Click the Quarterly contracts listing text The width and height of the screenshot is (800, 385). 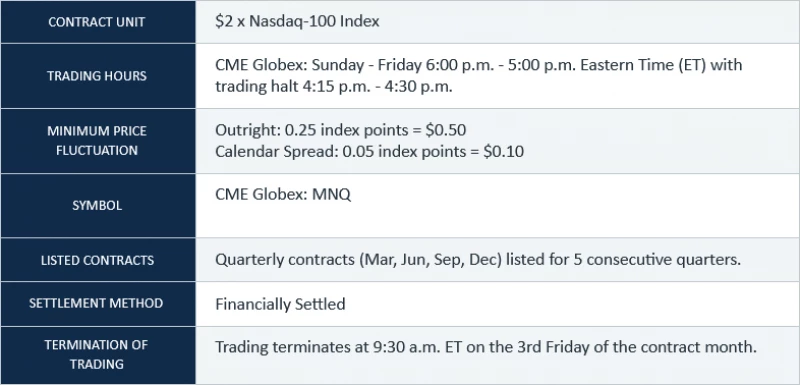[x=478, y=260]
